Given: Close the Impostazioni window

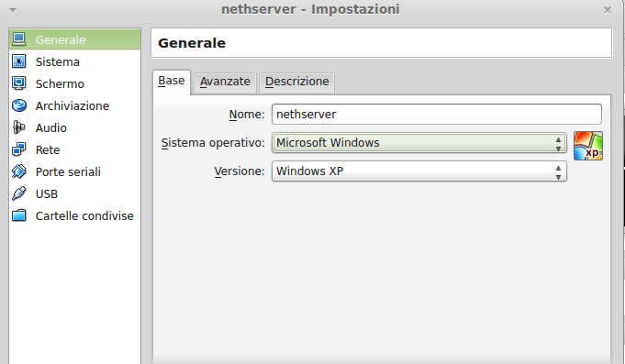Looking at the screenshot, I should [x=607, y=10].
